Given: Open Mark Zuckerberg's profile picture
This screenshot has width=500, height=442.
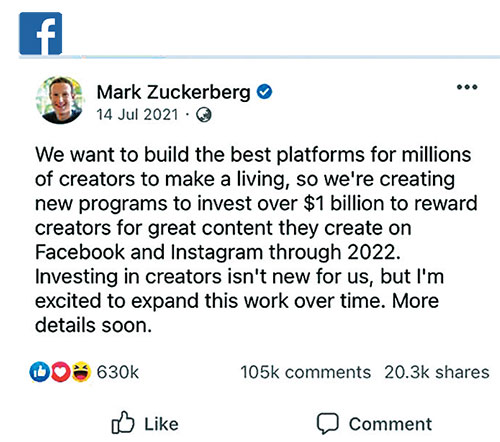Looking at the screenshot, I should 60,100.
